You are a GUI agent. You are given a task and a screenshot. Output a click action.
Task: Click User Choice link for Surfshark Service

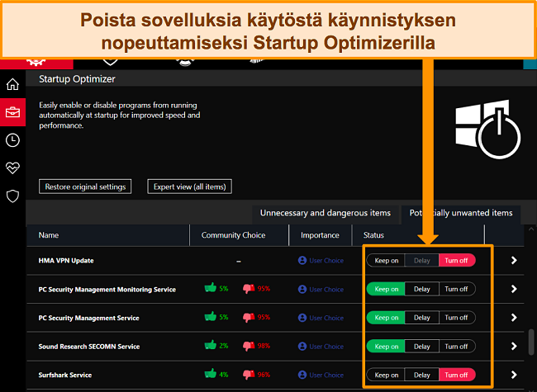(326, 375)
